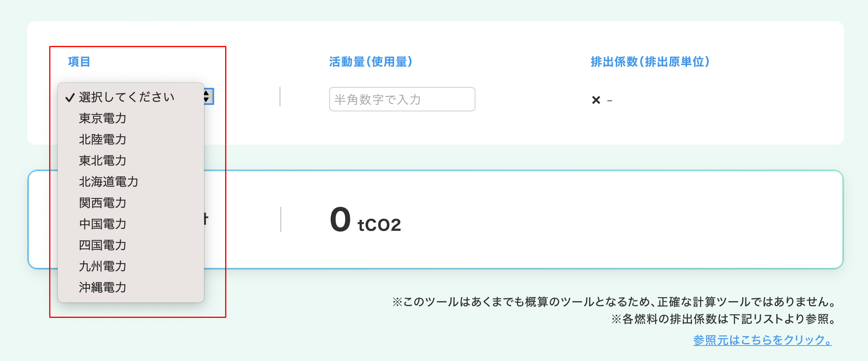Screen dimensions: 868x361
Task: Focus the 半角数字で入力 input field
Action: (x=401, y=99)
